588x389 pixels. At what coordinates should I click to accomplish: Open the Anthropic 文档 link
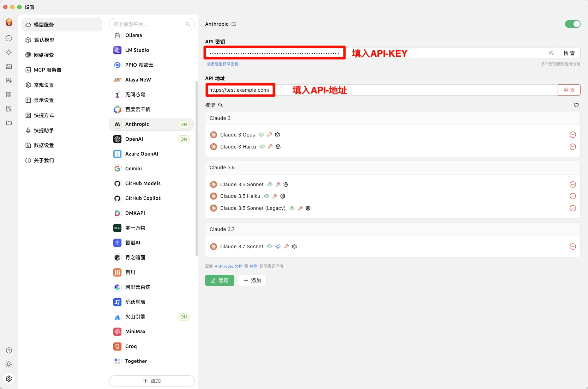click(x=229, y=266)
